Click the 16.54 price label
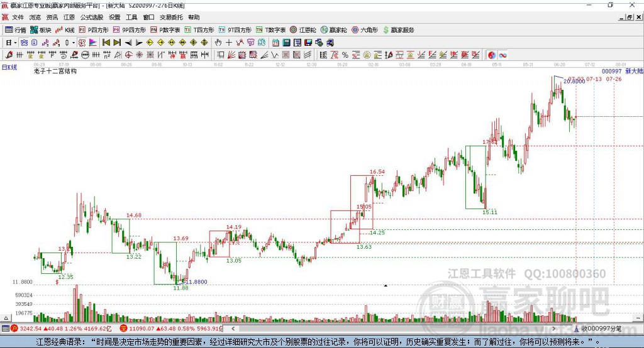 [x=377, y=172]
